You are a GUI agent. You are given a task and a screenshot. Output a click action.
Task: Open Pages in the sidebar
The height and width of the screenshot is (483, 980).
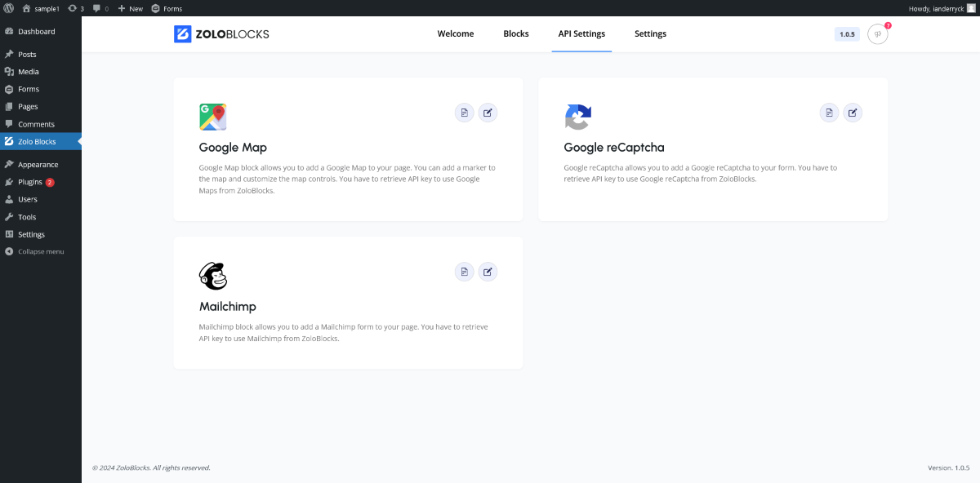click(41, 107)
